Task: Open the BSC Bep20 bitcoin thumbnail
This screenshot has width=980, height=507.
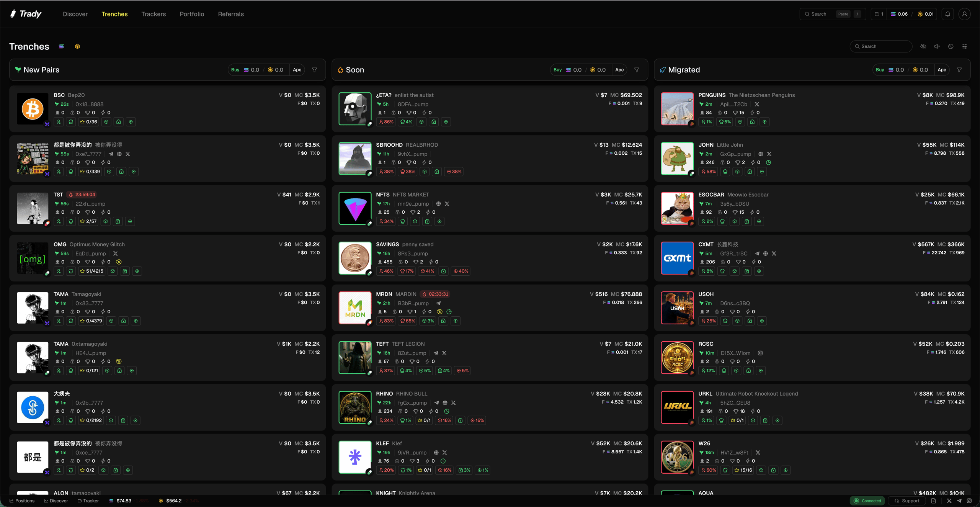Action: (x=33, y=109)
